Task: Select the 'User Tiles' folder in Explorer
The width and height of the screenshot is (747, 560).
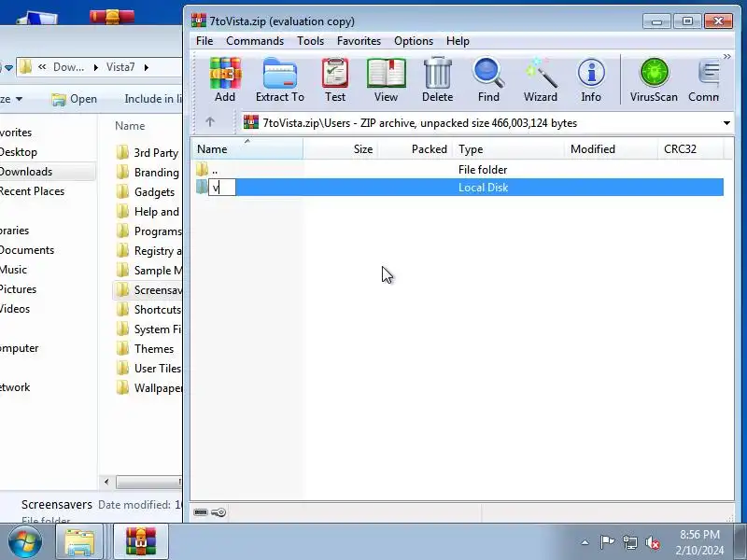Action: 148,368
